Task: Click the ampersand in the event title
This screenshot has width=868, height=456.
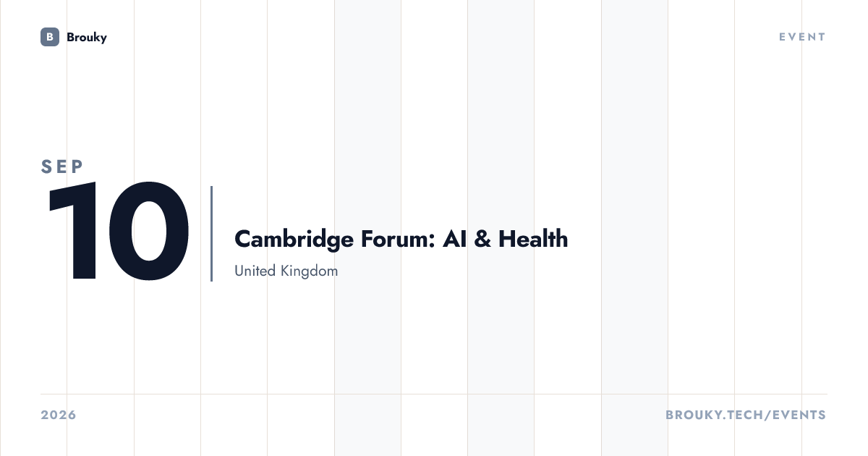Action: [482, 240]
